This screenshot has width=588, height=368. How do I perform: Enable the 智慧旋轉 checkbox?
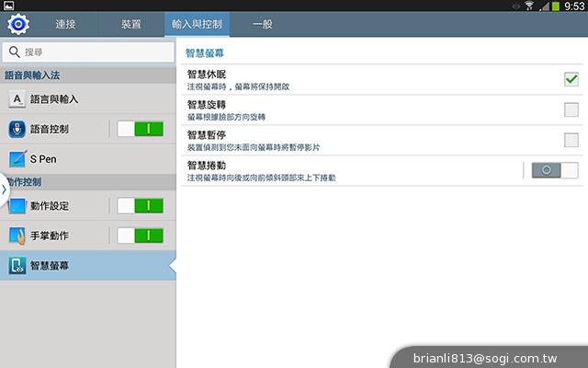pyautogui.click(x=571, y=110)
